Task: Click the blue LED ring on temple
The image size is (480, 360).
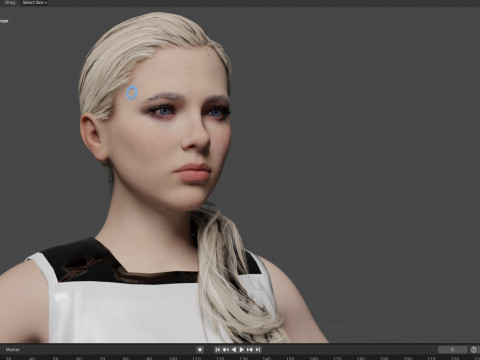Action: (132, 93)
